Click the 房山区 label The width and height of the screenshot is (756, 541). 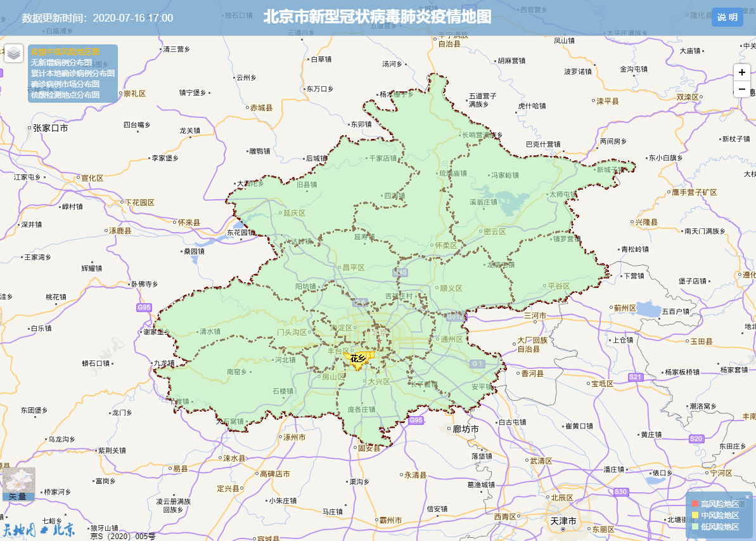click(x=334, y=377)
